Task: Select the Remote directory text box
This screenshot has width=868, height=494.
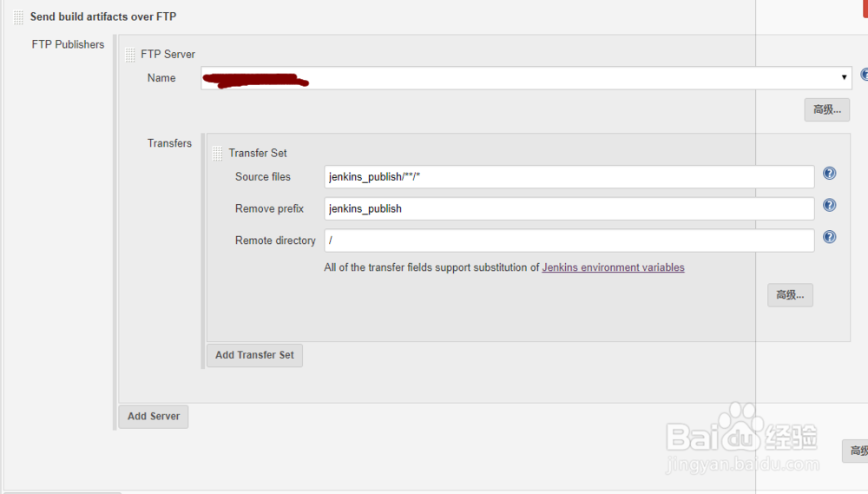Action: (x=569, y=240)
